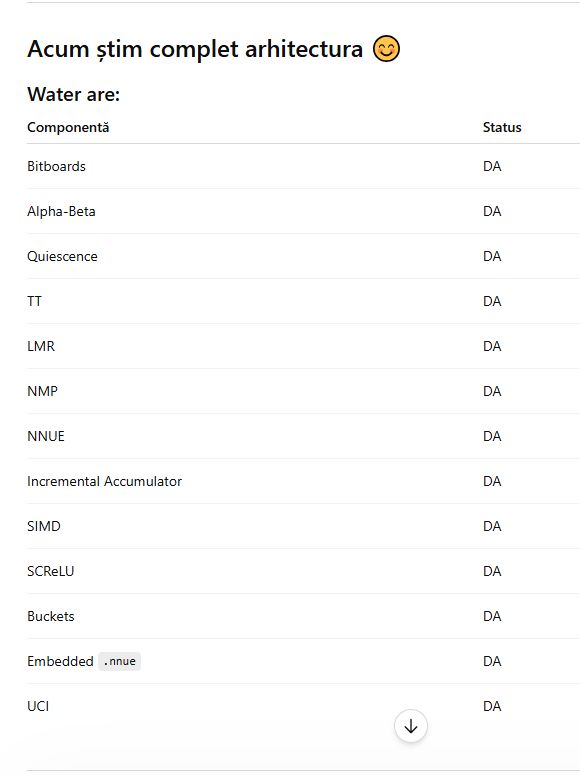Click the UCI component text
This screenshot has width=580, height=775.
coord(38,706)
